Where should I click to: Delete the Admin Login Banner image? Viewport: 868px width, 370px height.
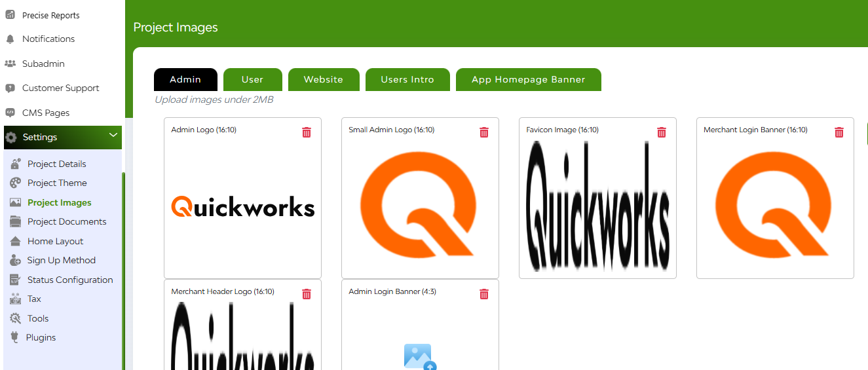tap(484, 294)
